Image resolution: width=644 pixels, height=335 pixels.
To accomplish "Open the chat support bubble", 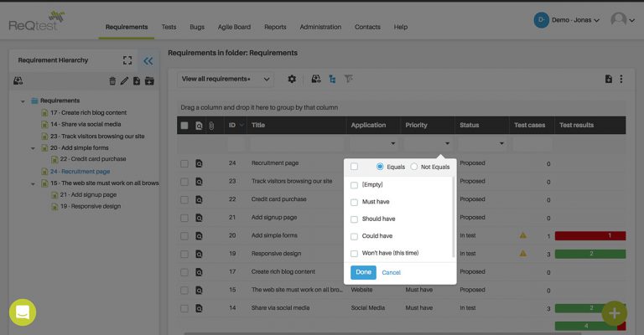I will click(23, 312).
